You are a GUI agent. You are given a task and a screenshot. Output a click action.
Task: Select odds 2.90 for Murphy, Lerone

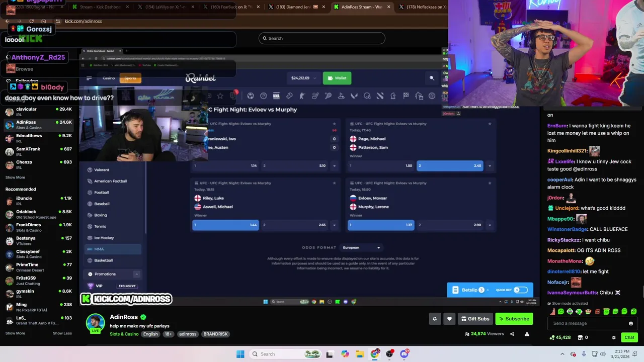coord(450,225)
